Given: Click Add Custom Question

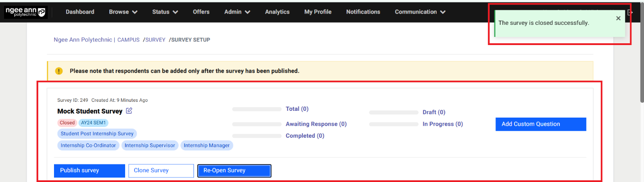Looking at the screenshot, I should click(540, 124).
